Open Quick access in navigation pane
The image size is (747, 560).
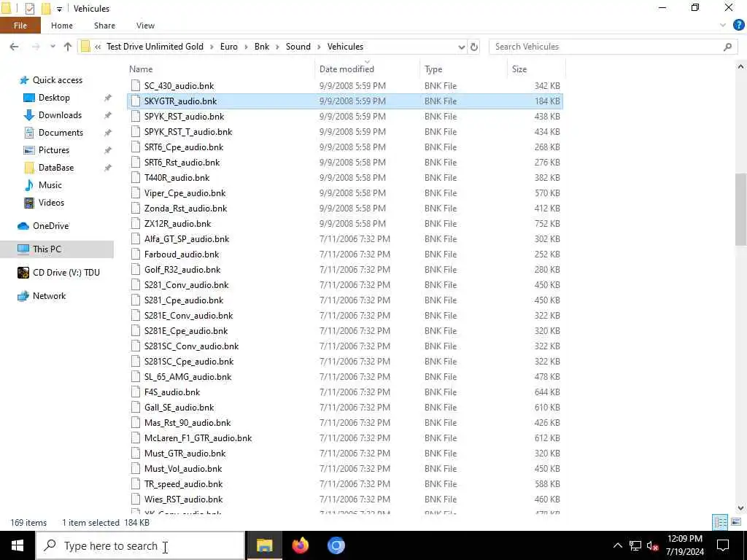click(x=57, y=80)
